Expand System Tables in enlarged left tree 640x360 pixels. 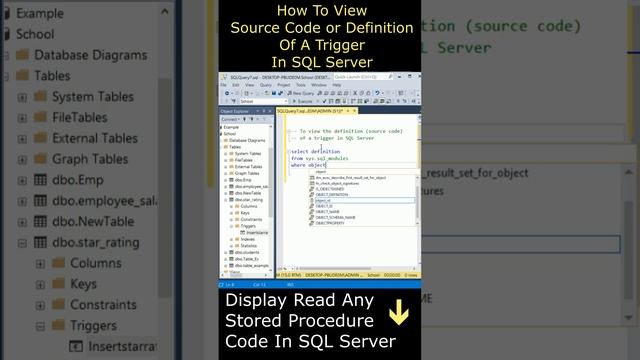[x=22, y=97]
